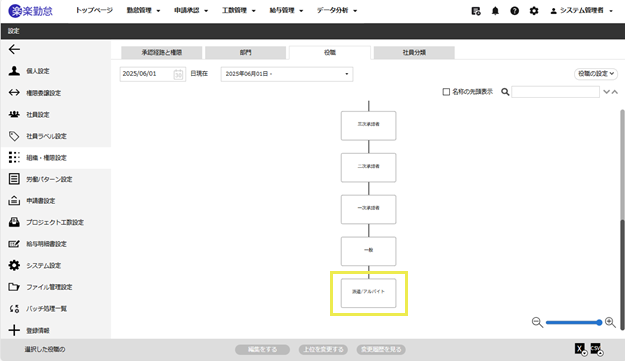Open 申請承認 dropdown menu
This screenshot has width=625, height=361.
(191, 10)
